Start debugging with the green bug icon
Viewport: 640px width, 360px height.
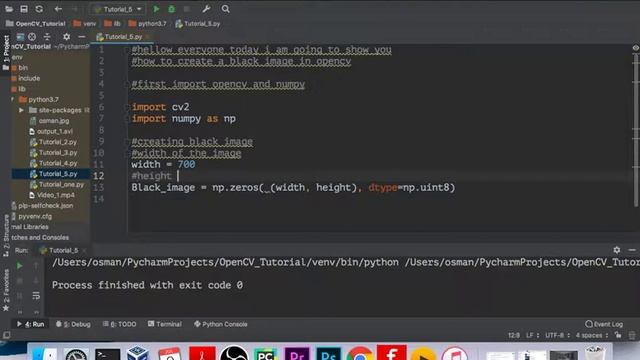tap(171, 9)
